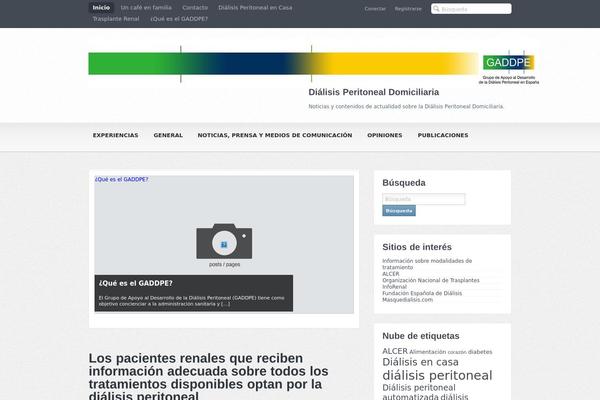
Task: Open Trasplante Renal page
Action: pos(116,19)
